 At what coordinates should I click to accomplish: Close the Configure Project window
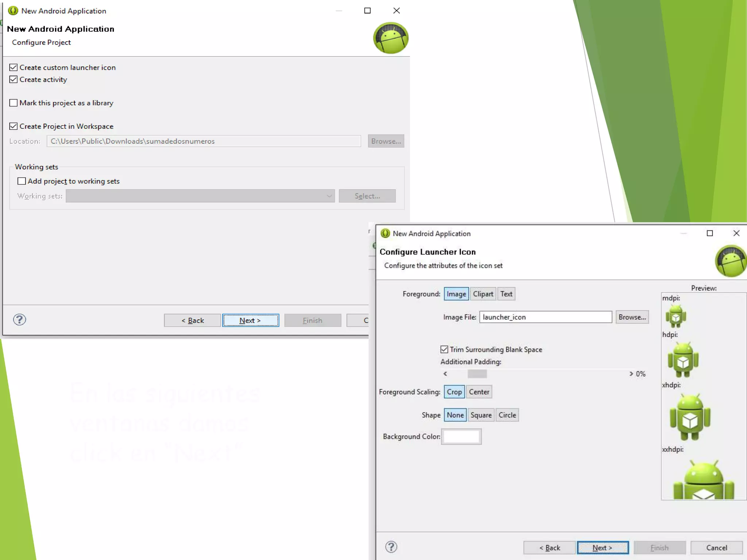coord(397,11)
